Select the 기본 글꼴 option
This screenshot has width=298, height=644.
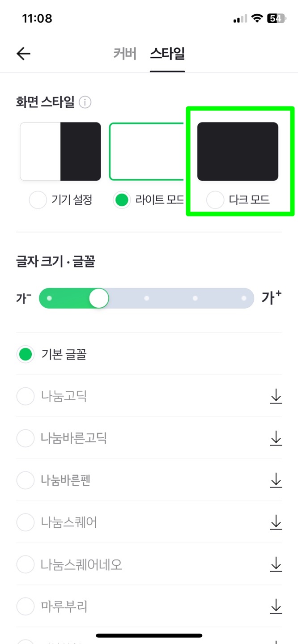(x=26, y=354)
